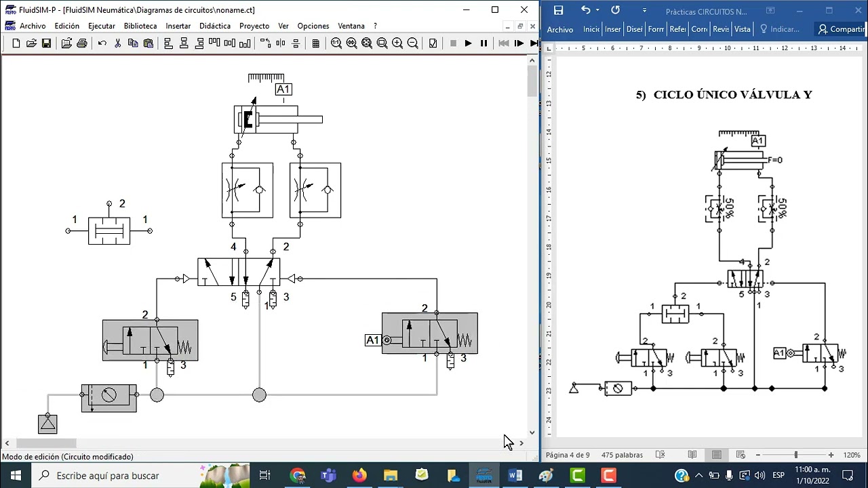Paste from clipboard in FluidSIM toolbar
This screenshot has height=488, width=868.
[148, 43]
